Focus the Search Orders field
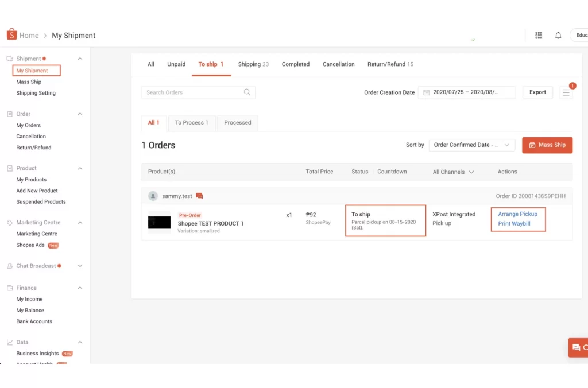 click(x=198, y=92)
